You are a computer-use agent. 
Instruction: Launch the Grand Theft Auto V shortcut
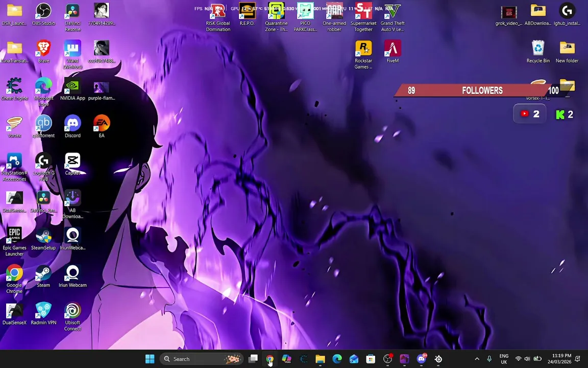(x=392, y=18)
